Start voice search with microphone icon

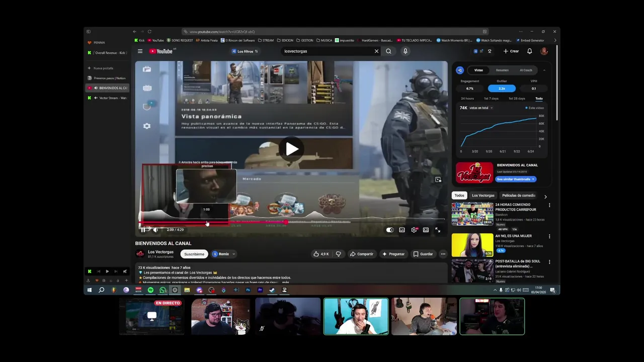[405, 51]
